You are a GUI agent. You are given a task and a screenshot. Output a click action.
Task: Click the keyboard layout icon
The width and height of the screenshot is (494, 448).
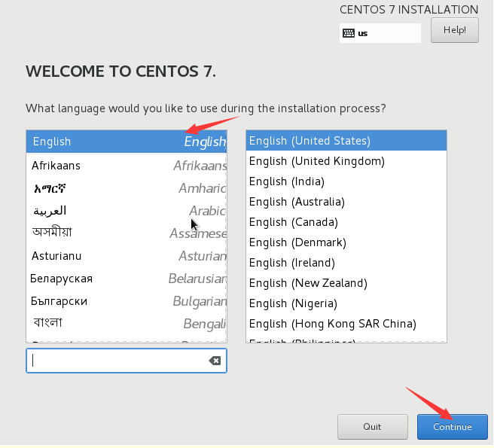349,33
